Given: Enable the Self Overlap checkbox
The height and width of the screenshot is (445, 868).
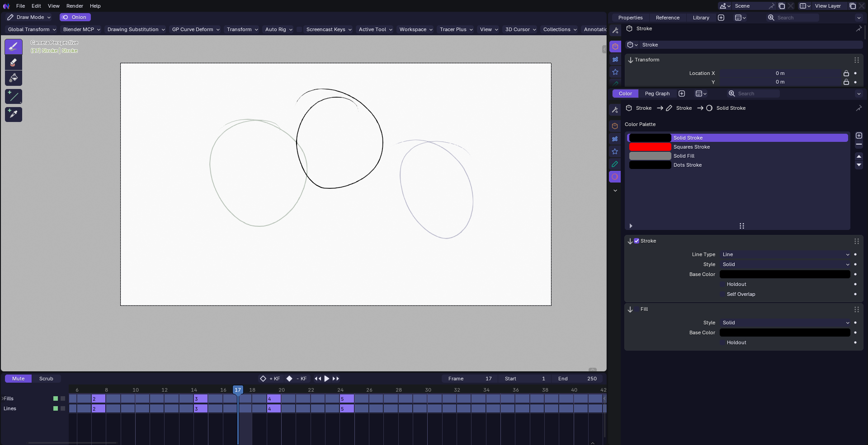Looking at the screenshot, I should (723, 294).
